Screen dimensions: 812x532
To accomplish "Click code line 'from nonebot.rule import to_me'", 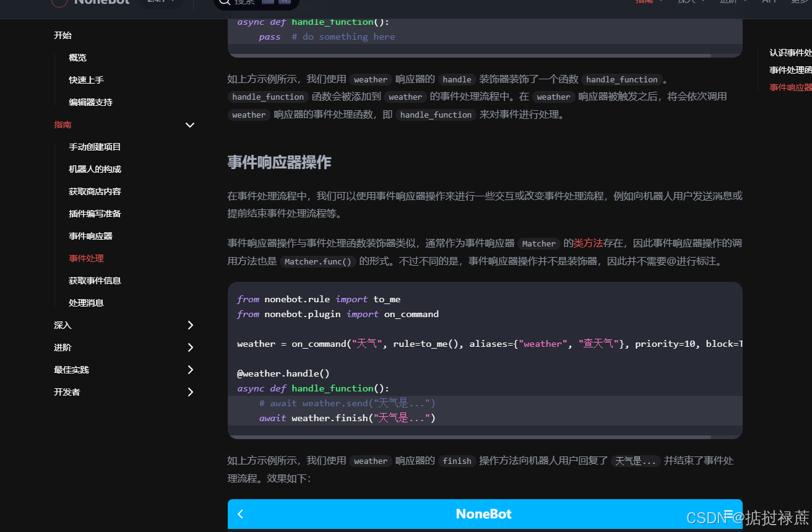I will tap(319, 299).
